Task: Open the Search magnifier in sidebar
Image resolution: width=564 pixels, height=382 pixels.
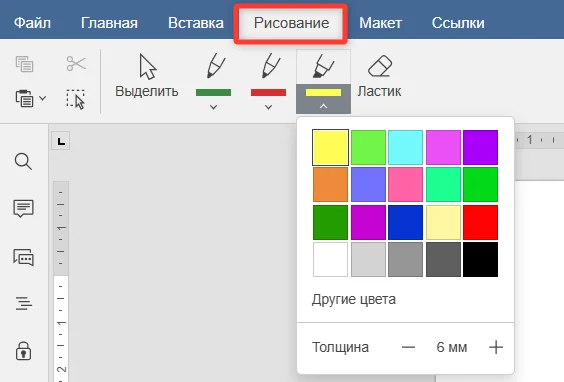Action: (23, 161)
